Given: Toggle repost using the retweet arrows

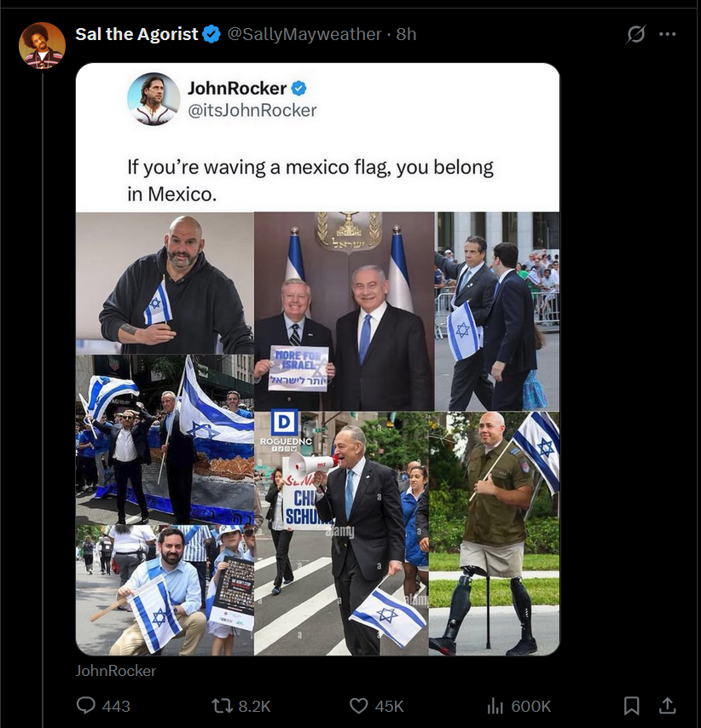Looking at the screenshot, I should (x=222, y=706).
